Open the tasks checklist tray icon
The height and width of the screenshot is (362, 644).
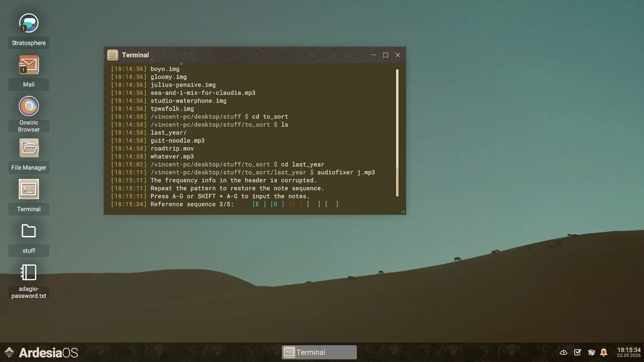click(x=577, y=352)
